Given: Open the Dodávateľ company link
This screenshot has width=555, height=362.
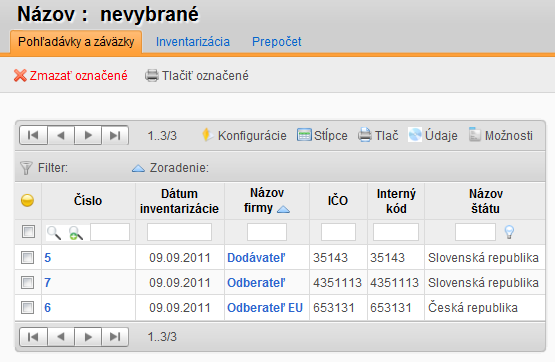Looking at the screenshot, I should 256,258.
